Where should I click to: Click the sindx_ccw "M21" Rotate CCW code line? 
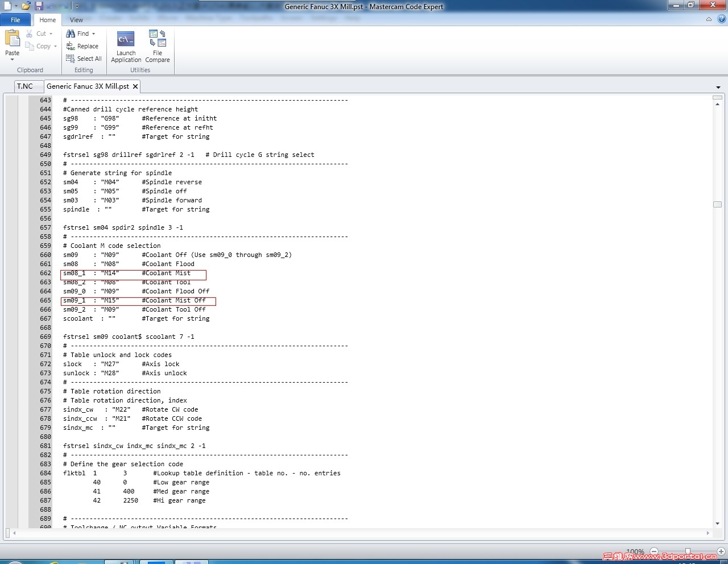(133, 418)
